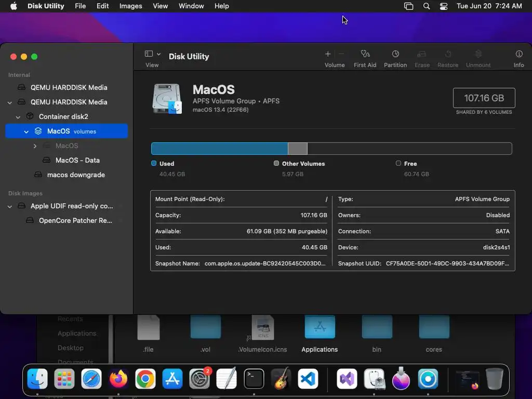This screenshot has width=532, height=399.
Task: Open TextEdit from the Dock
Action: click(x=227, y=379)
